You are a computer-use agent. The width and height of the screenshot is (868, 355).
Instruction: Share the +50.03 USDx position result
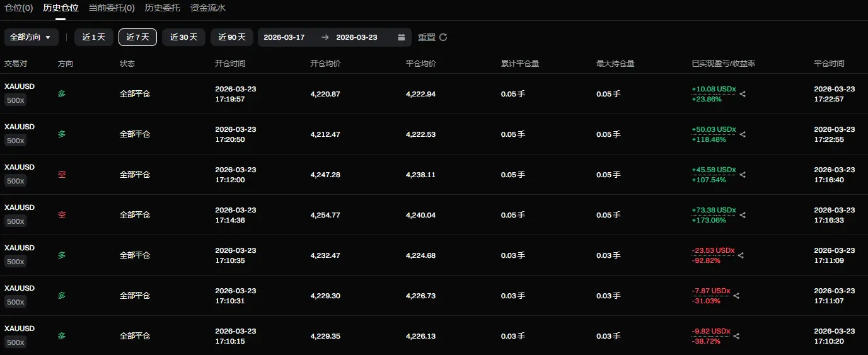point(743,134)
